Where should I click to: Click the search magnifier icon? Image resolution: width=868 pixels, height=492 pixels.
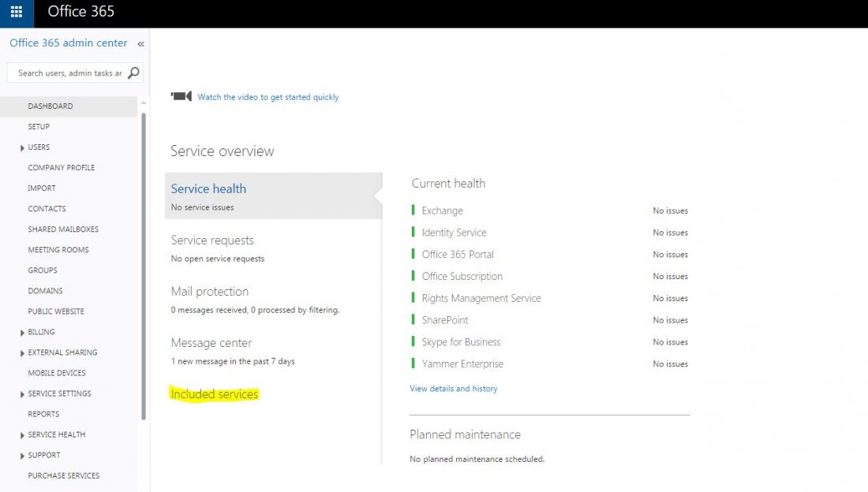133,73
